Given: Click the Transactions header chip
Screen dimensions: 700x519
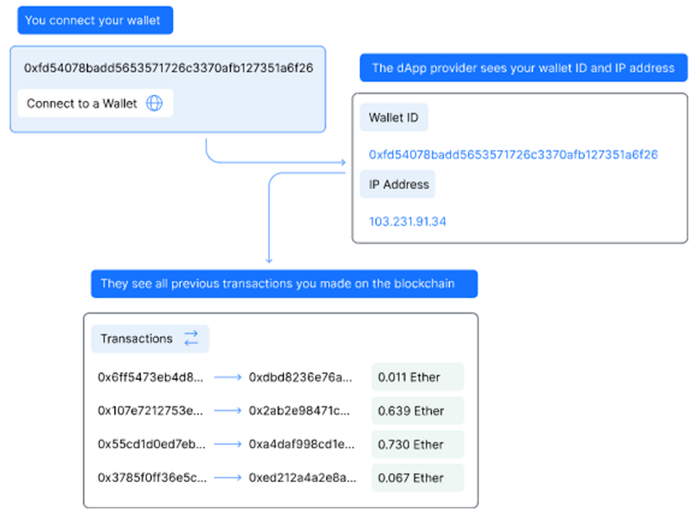Looking at the screenshot, I should (x=150, y=339).
